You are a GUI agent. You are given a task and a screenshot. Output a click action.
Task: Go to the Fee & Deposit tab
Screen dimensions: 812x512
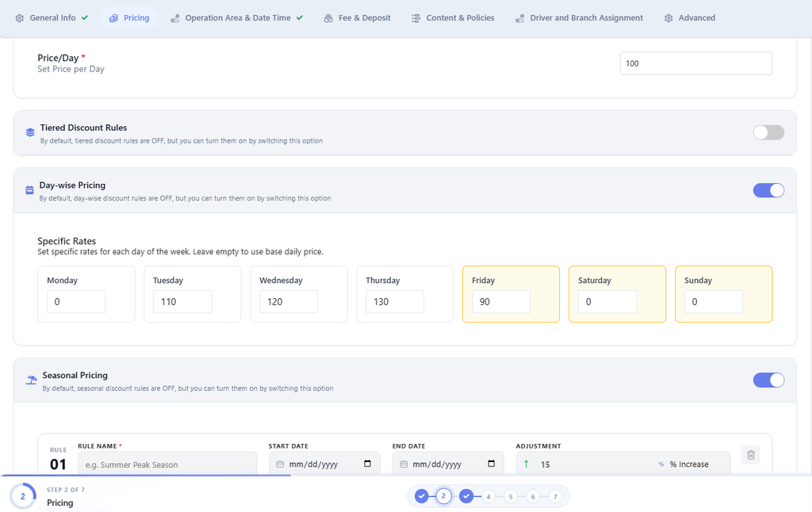click(x=358, y=17)
